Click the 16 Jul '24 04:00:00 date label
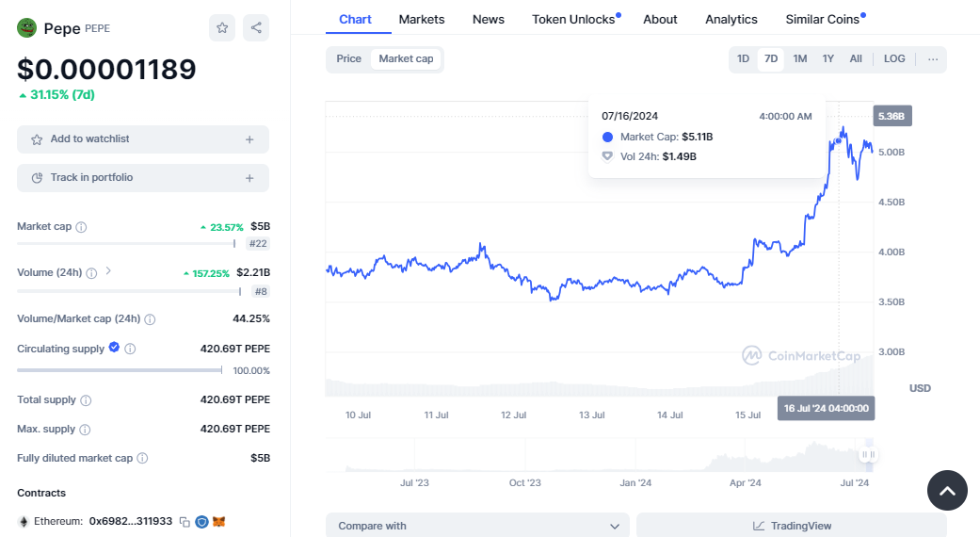The image size is (980, 537). 826,408
